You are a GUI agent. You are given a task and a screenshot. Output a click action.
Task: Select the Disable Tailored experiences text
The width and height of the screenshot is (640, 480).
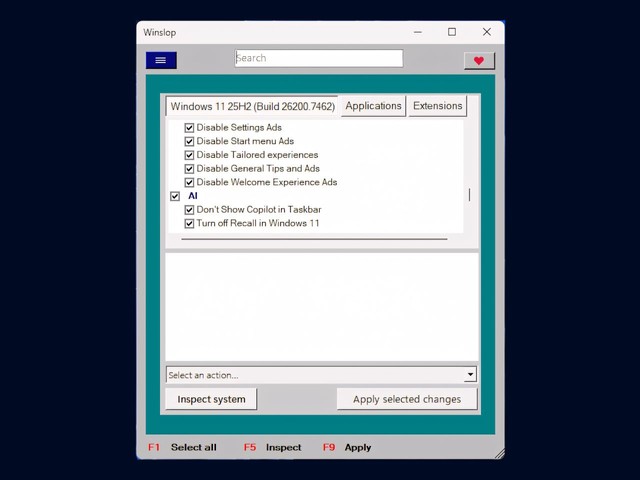coord(257,155)
